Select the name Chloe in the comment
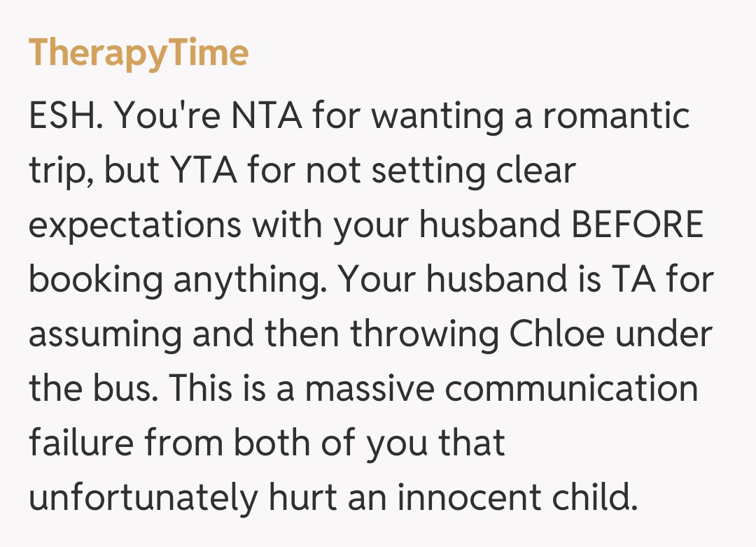Viewport: 756px width, 547px height. click(558, 334)
